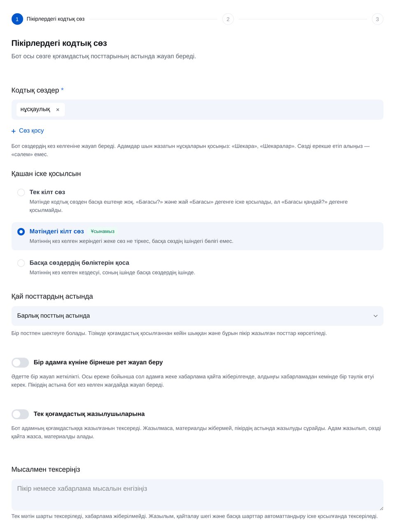Image resolution: width=395 pixels, height=532 pixels.
Task: Go to step 2 in the wizard
Action: [228, 19]
